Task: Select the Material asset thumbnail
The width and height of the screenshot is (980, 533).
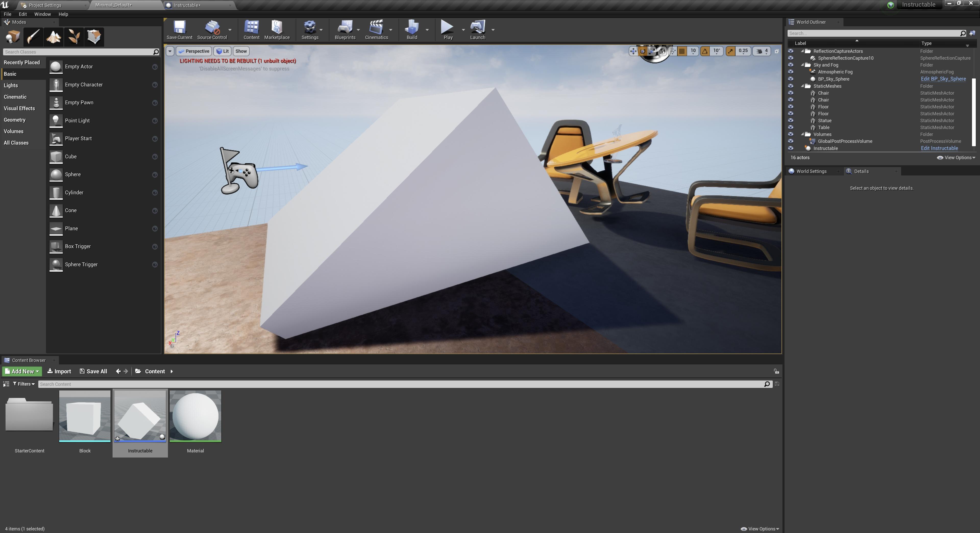Action: tap(195, 417)
